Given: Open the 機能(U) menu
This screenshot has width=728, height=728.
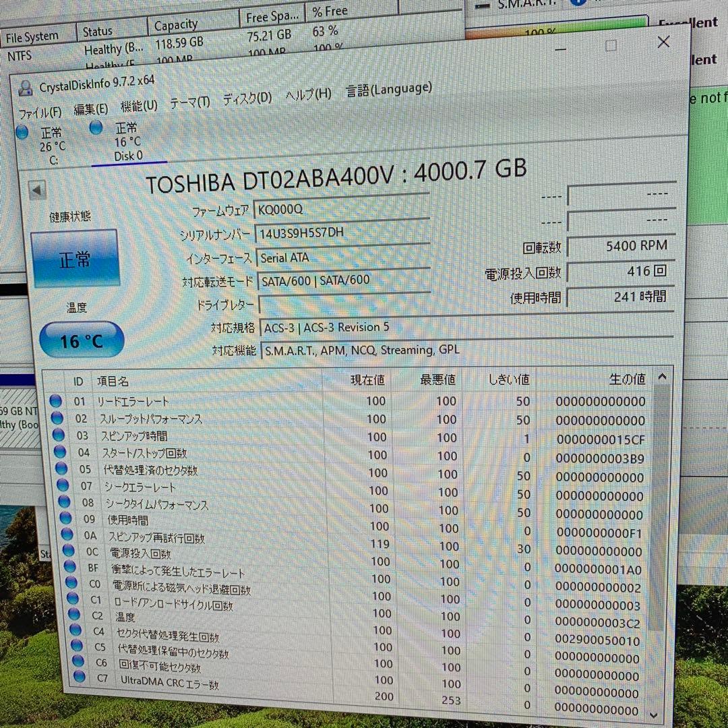Looking at the screenshot, I should tap(139, 106).
